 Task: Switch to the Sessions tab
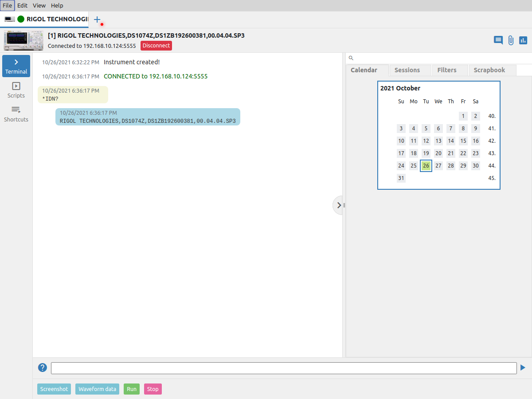tap(410, 70)
